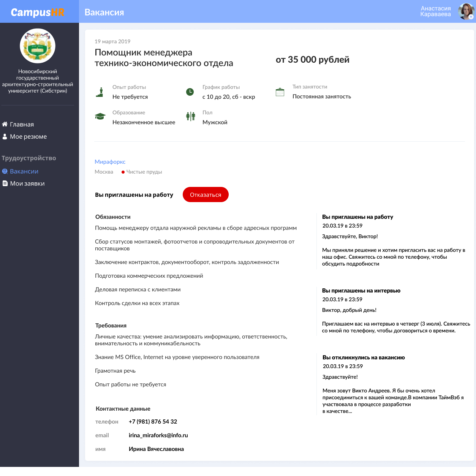The width and height of the screenshot is (476, 476).
Task: Click the schedule с 10 до 20, сб - вскр
Action: coord(229,97)
